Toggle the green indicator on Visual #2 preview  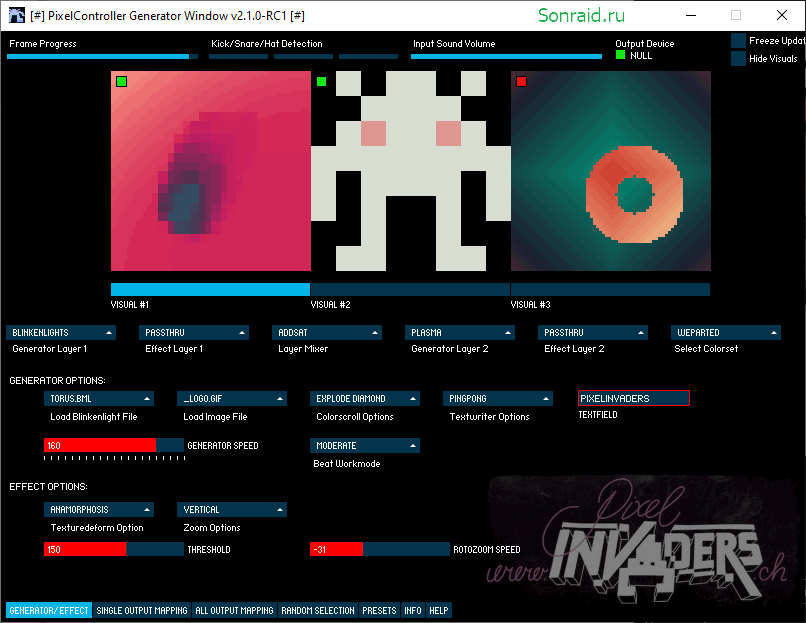(321, 81)
